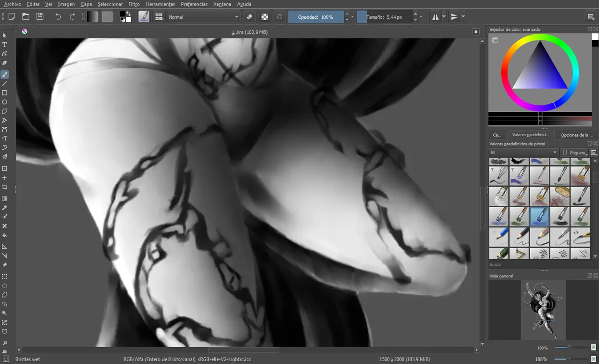
Task: Select the Bezier Curve tool
Action: (x=5, y=130)
